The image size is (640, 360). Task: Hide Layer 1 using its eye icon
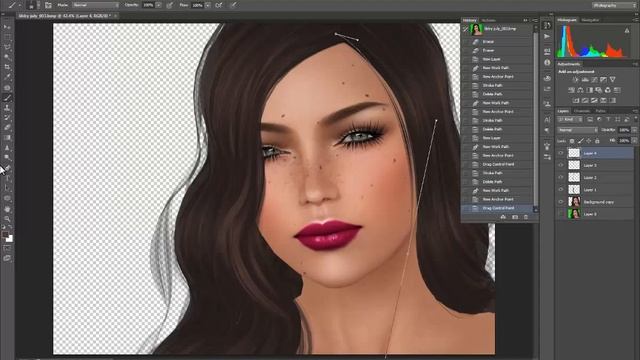[561, 190]
